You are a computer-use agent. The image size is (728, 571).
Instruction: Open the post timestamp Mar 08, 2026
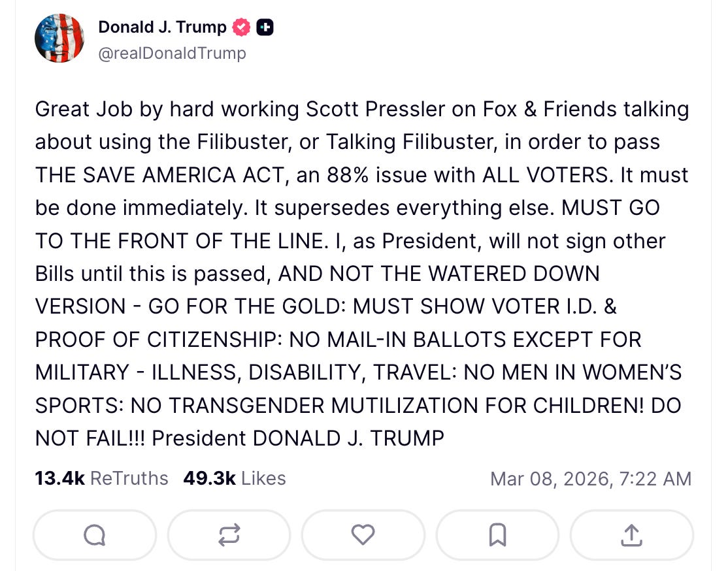coord(591,478)
